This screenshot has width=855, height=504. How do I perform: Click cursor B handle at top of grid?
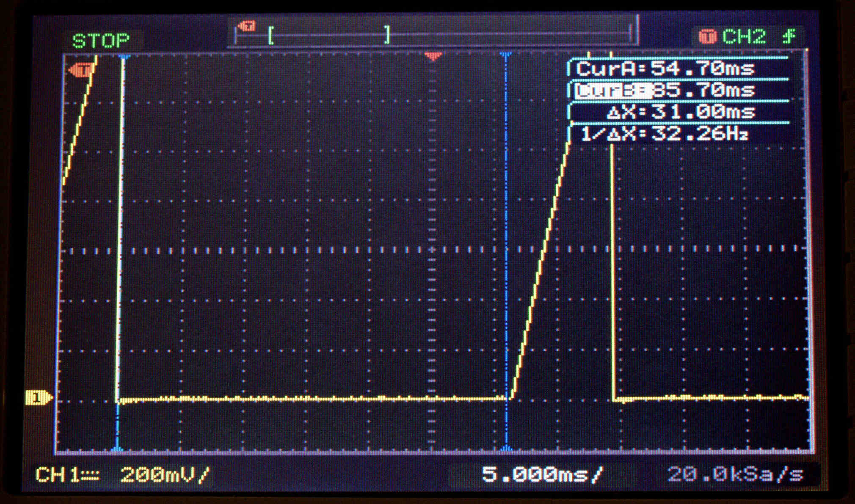[506, 55]
